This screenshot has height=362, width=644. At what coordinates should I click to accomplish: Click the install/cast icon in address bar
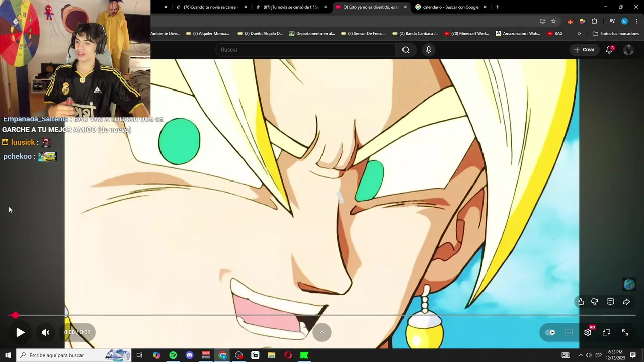point(542,21)
